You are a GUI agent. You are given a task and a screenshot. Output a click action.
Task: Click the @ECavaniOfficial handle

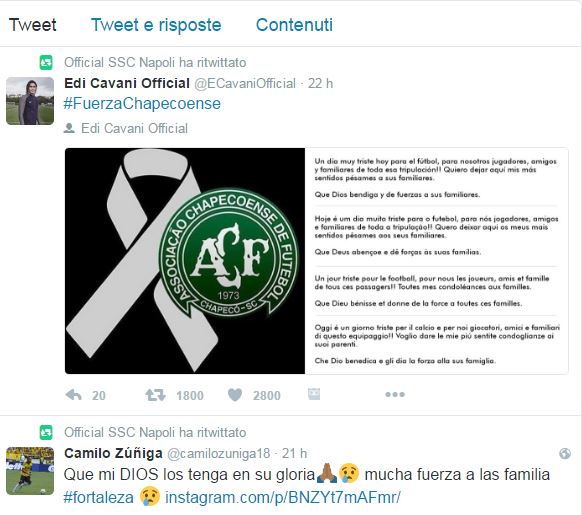point(245,84)
